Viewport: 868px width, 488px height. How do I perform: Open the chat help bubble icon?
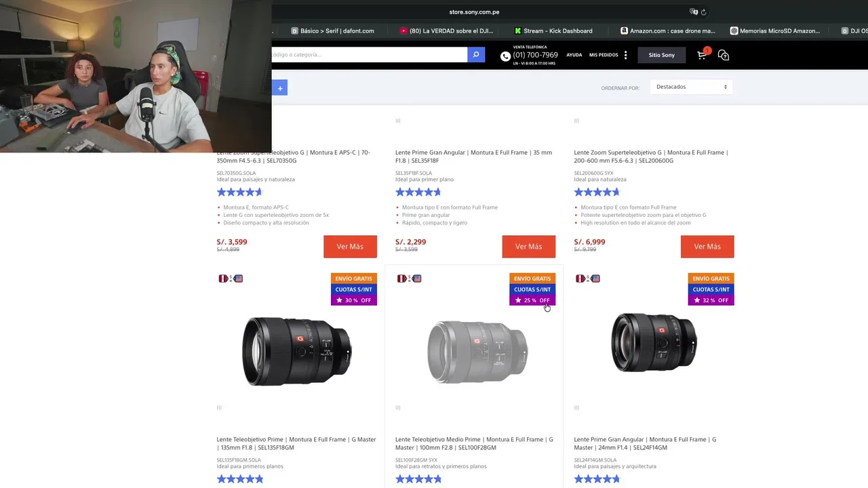point(724,55)
